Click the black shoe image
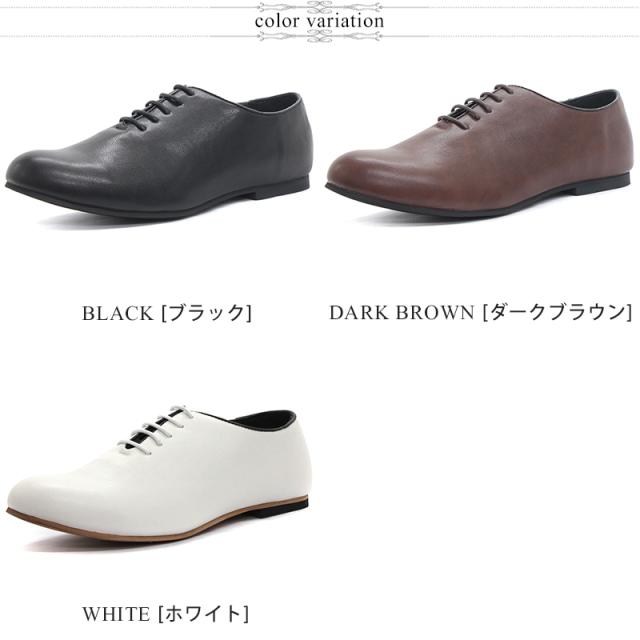The height and width of the screenshot is (640, 640). click(158, 151)
